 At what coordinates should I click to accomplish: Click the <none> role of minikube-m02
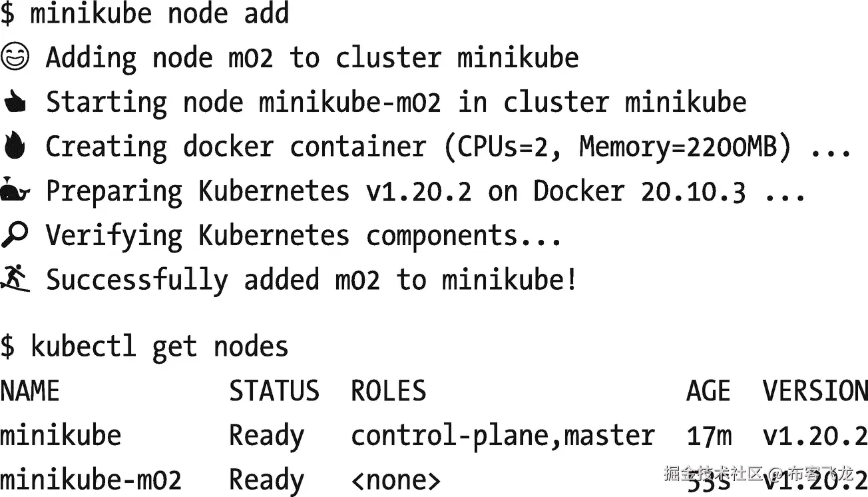coord(396,480)
